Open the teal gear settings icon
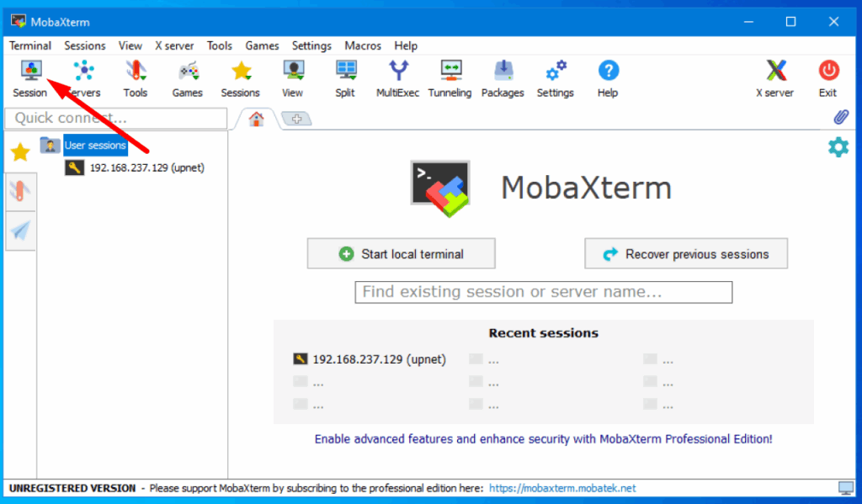This screenshot has width=862, height=504. point(838,147)
